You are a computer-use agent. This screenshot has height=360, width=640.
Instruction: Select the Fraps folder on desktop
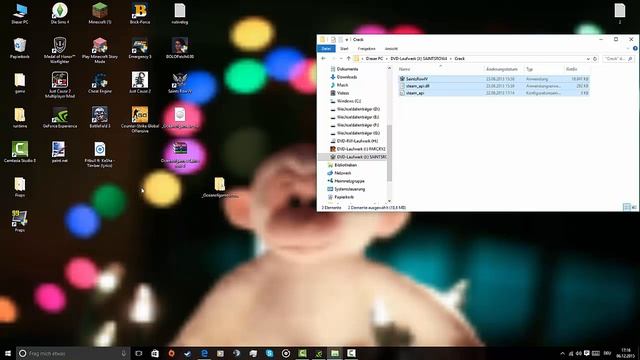[20, 187]
